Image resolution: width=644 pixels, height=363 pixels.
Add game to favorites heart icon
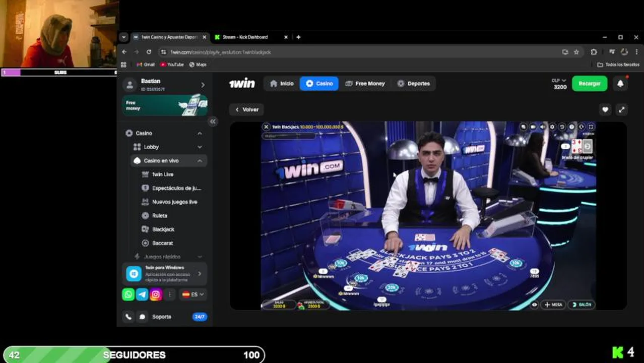605,109
